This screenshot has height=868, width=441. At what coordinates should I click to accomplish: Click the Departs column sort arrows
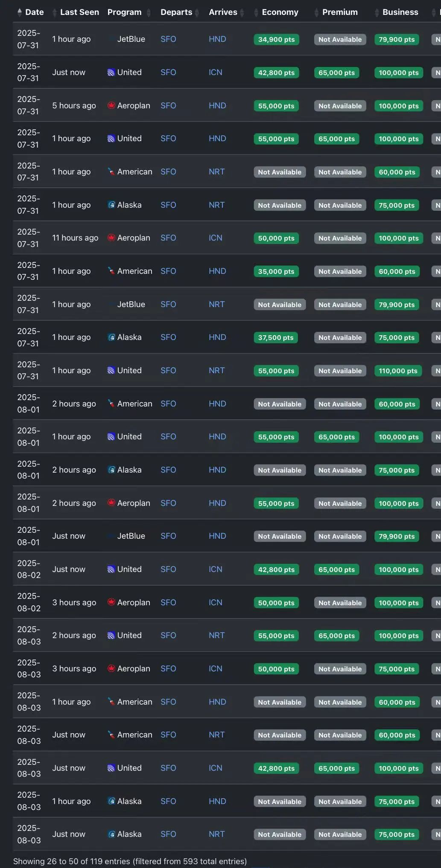(x=197, y=13)
